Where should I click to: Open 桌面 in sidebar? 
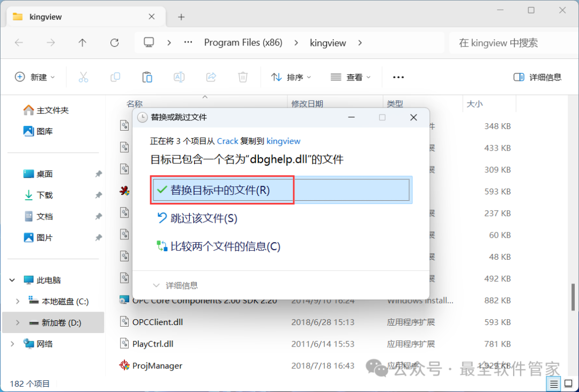pos(38,174)
